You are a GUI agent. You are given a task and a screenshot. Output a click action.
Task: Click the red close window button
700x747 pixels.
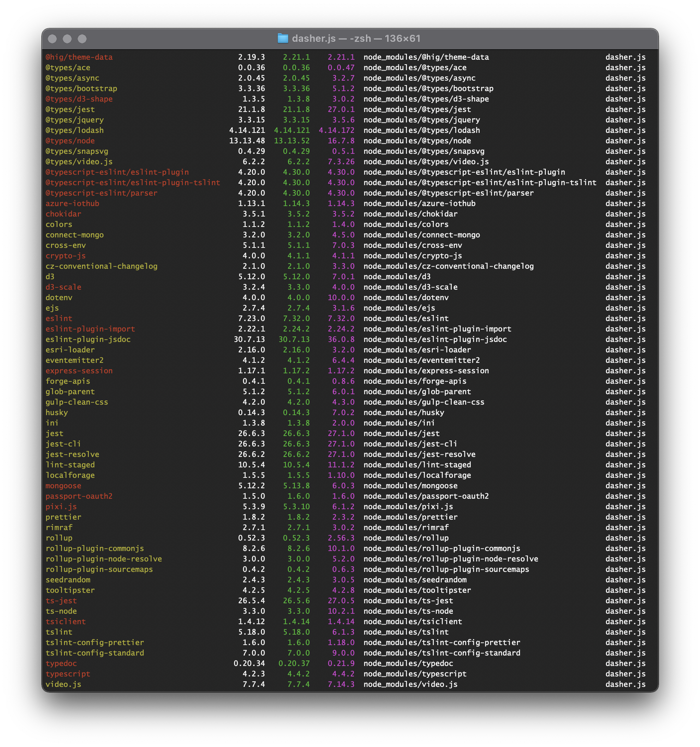[x=53, y=39]
